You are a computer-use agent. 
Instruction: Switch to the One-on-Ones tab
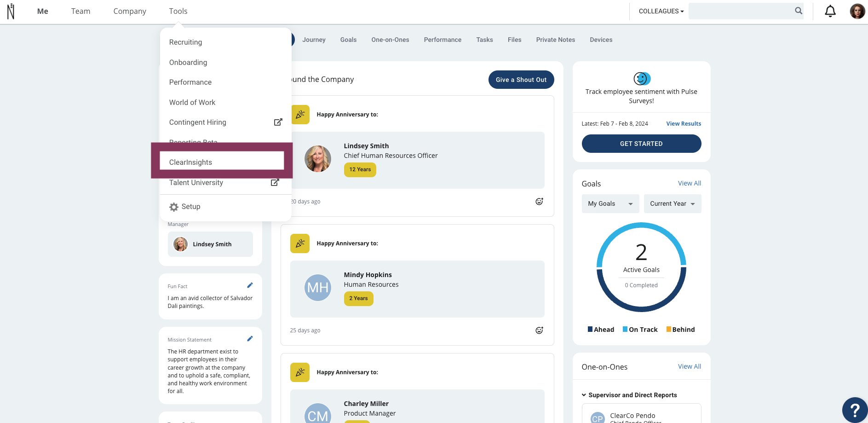coord(390,40)
